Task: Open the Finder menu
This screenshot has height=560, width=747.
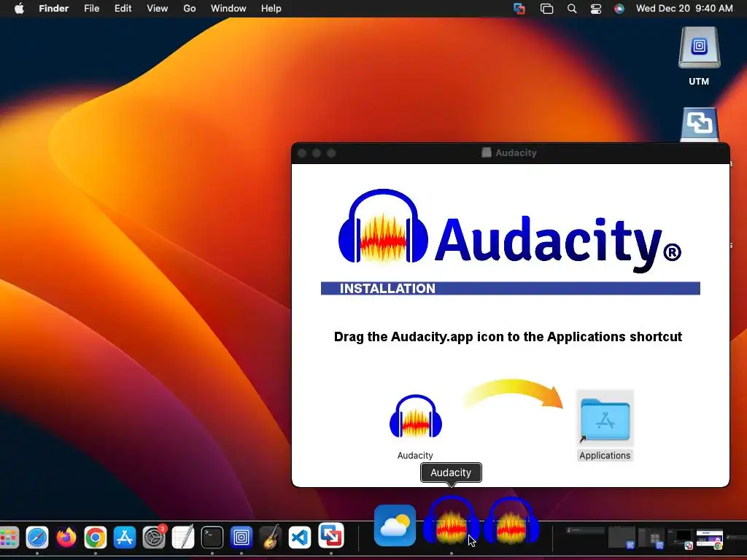Action: pyautogui.click(x=54, y=9)
